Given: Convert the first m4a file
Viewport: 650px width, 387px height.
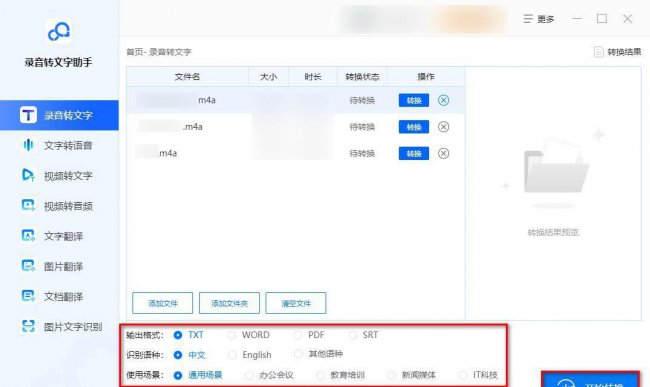Looking at the screenshot, I should pos(414,100).
